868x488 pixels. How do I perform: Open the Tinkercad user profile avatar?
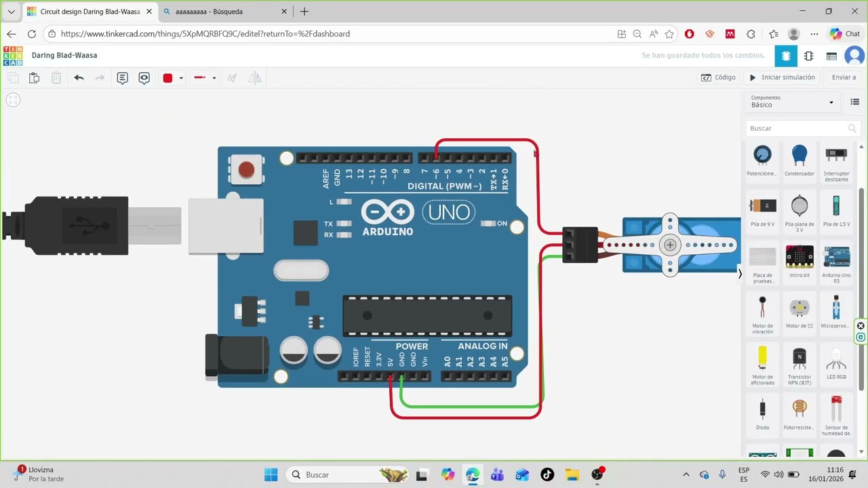854,56
